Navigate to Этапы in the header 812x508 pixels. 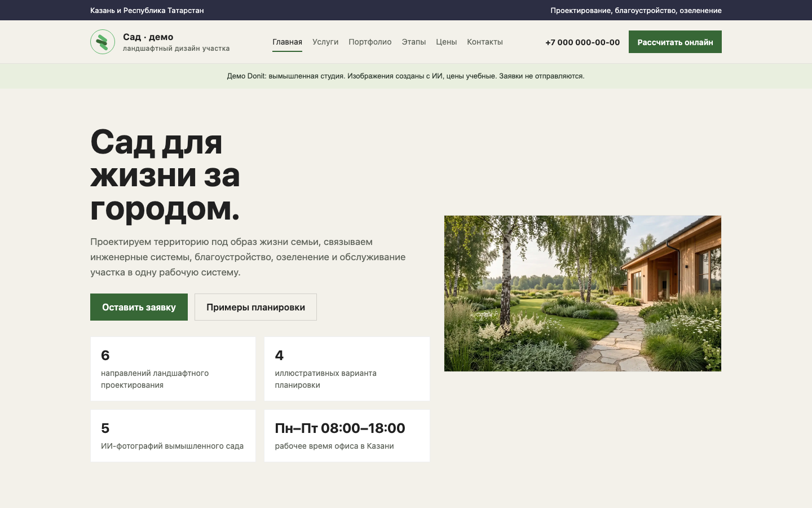(x=413, y=42)
